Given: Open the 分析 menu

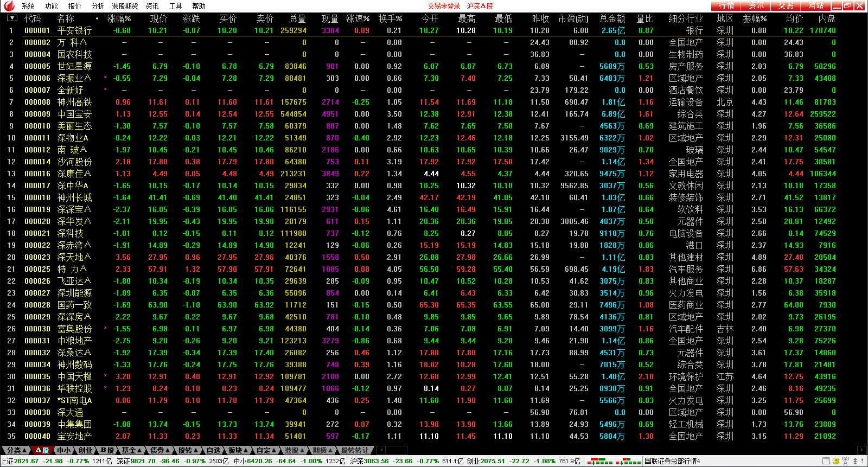Looking at the screenshot, I should pos(98,6).
